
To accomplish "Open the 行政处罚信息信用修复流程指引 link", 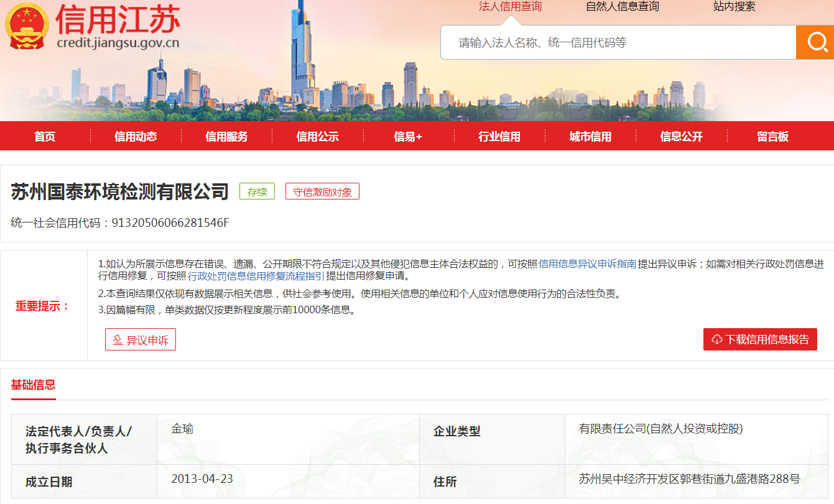I will [x=256, y=276].
